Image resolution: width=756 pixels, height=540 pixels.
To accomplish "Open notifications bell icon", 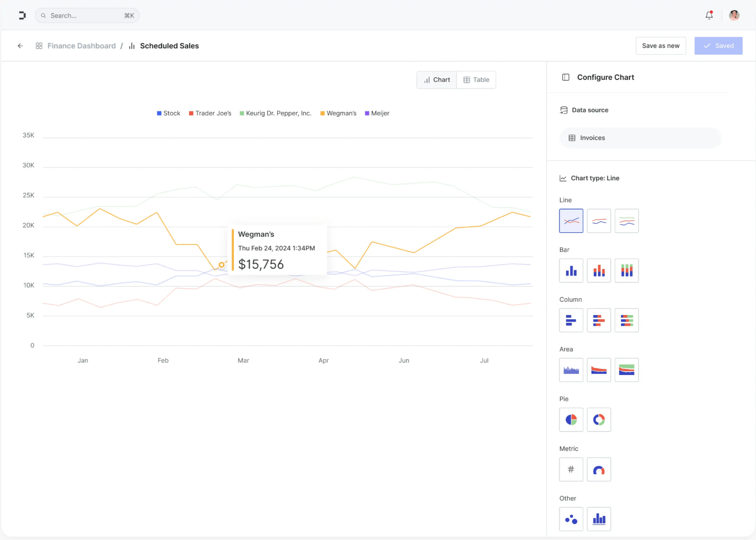I will click(x=709, y=15).
